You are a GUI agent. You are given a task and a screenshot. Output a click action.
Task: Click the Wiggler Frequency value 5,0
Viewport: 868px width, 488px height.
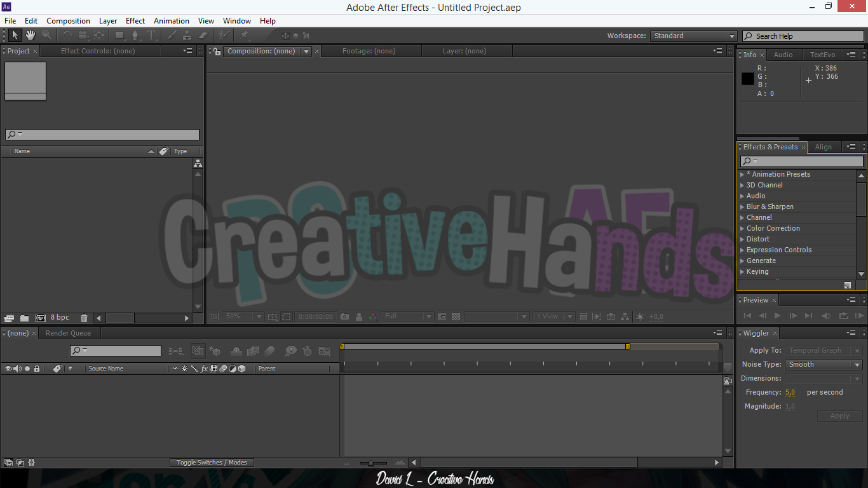[790, 393]
